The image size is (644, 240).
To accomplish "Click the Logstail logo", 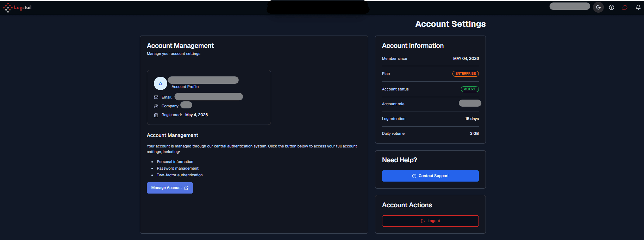I will 17,7.
